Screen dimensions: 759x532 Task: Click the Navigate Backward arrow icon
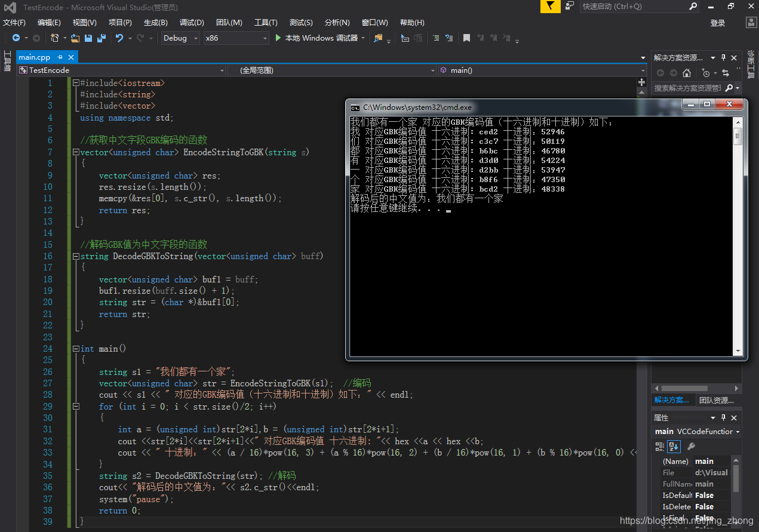click(16, 38)
